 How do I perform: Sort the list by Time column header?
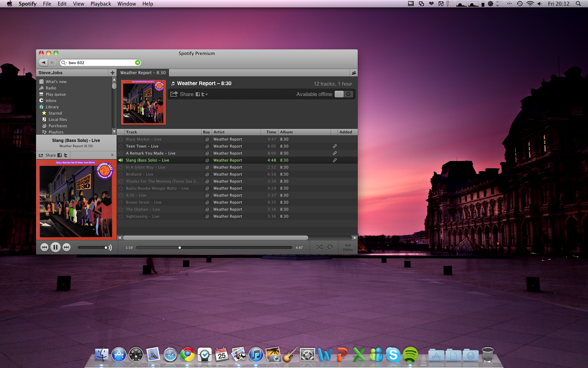269,132
